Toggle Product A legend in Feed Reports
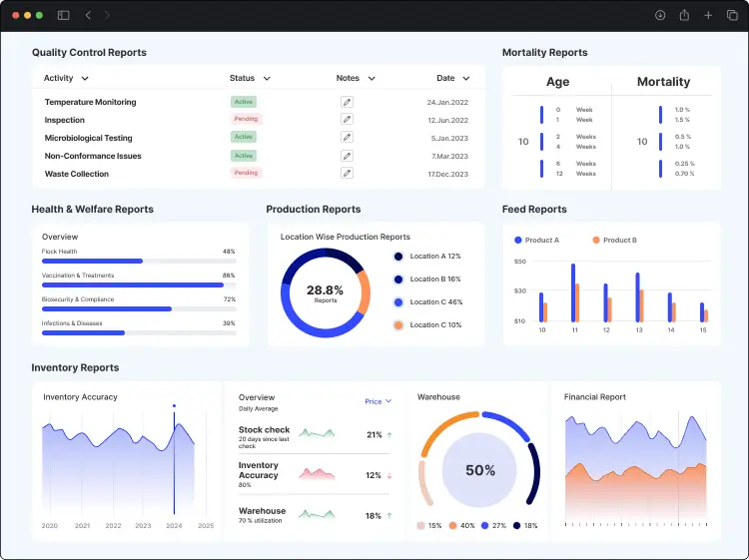This screenshot has width=749, height=560. [x=536, y=241]
